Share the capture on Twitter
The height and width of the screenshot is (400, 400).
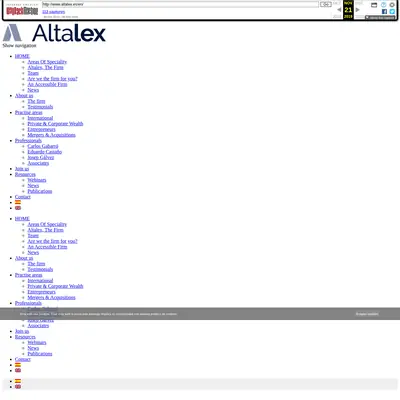point(392,11)
